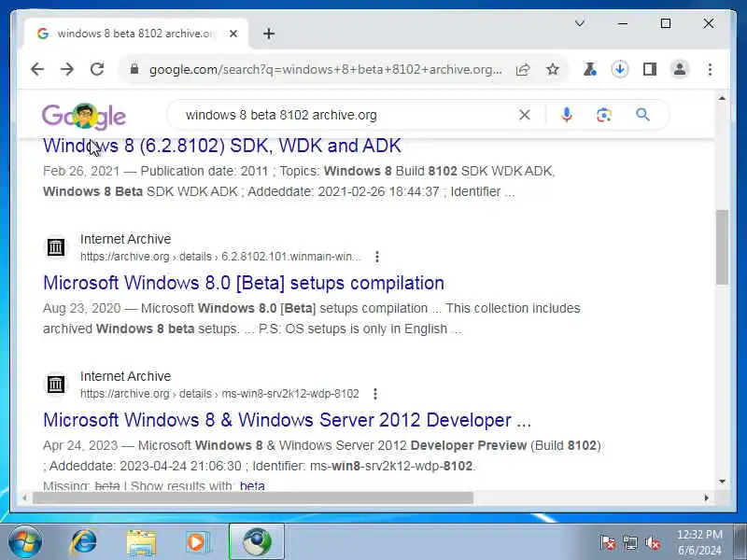
Task: Open archive.org ms-win8-srv2k12-wdp-8102 URL breadcrumb
Action: (x=219, y=394)
